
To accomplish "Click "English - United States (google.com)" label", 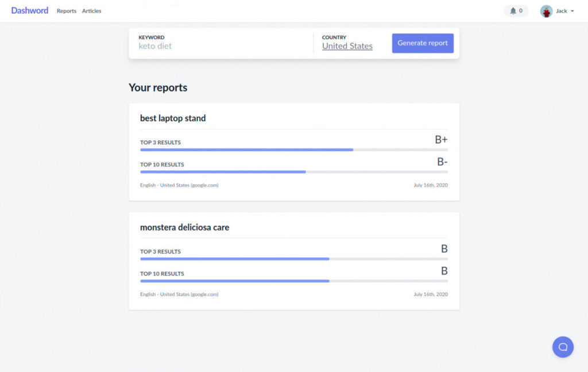I will coord(179,185).
